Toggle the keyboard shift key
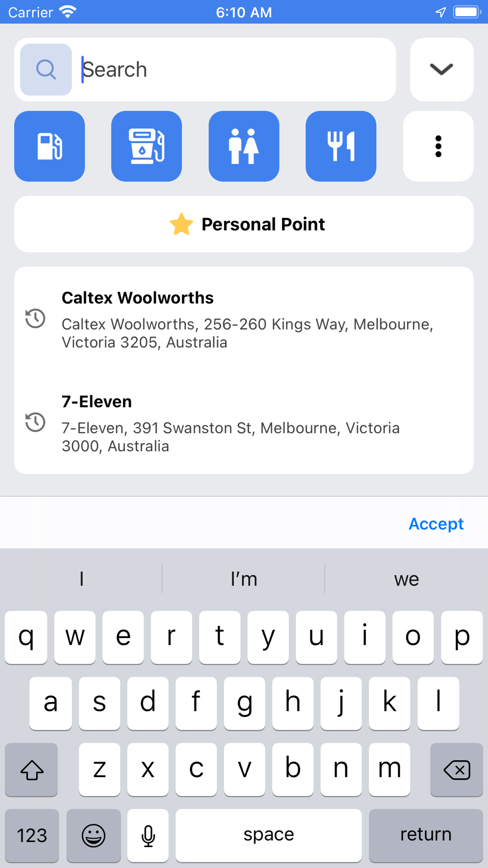 (32, 769)
